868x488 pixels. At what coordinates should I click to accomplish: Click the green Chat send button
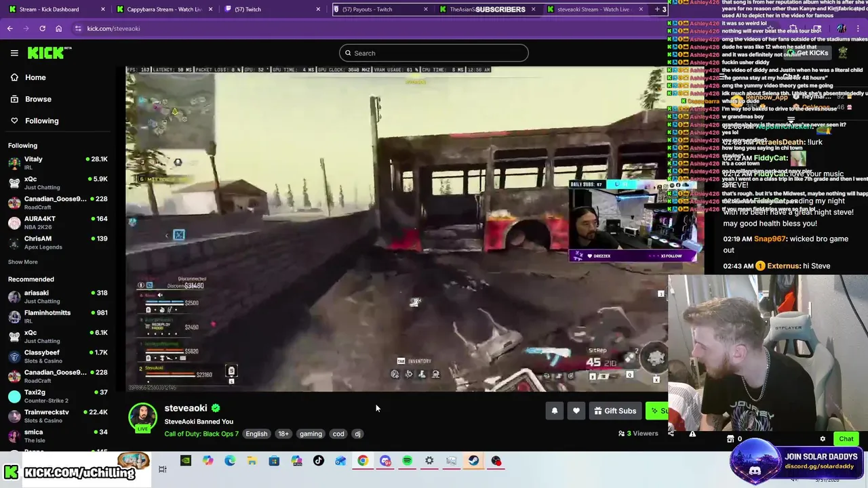[846, 439]
